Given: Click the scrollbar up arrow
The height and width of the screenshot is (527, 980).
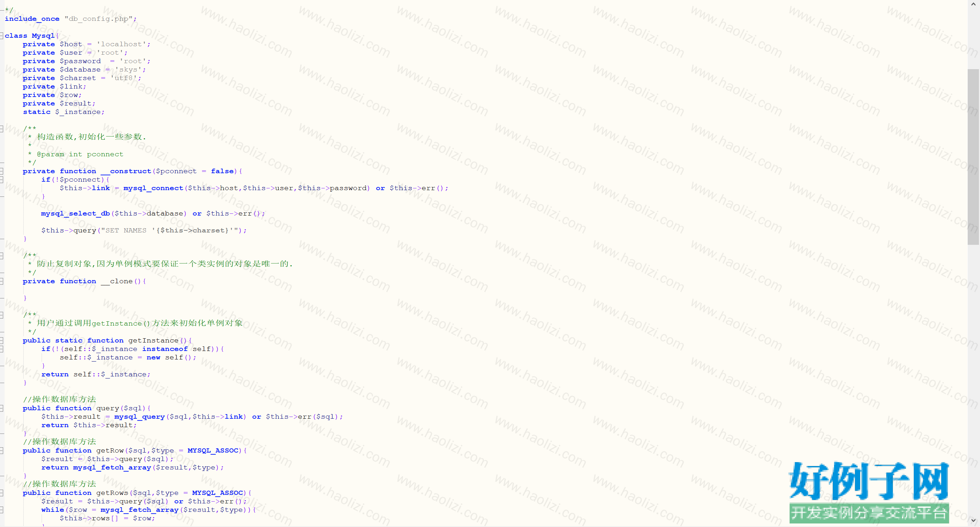Looking at the screenshot, I should pyautogui.click(x=974, y=4).
